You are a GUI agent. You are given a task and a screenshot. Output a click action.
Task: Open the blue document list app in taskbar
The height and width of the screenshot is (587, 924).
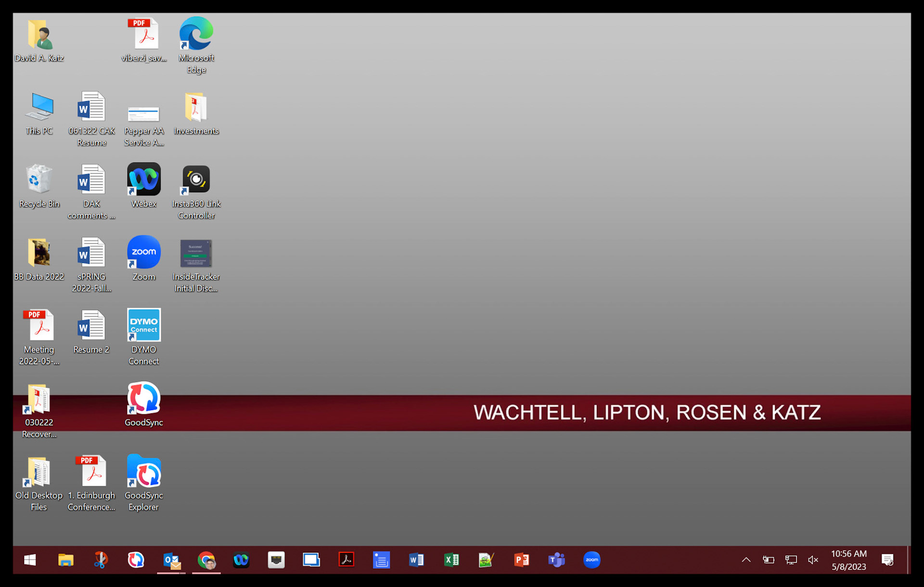381,560
